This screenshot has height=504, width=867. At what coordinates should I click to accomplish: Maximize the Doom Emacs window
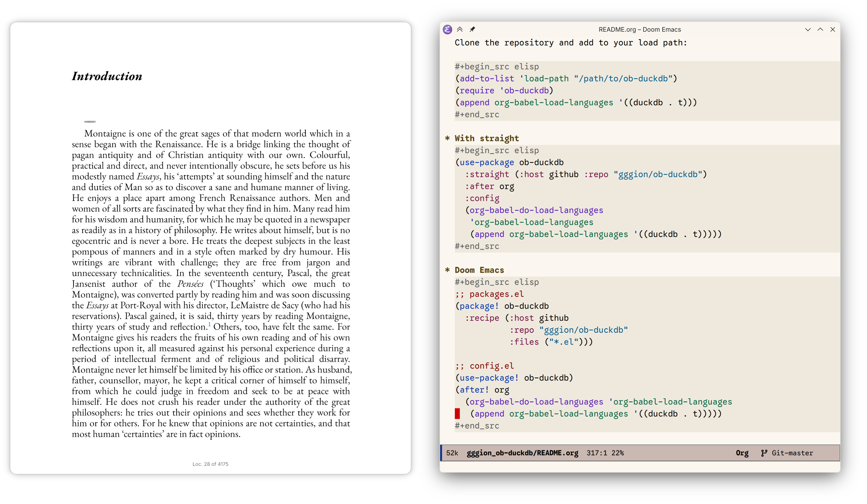pos(820,29)
